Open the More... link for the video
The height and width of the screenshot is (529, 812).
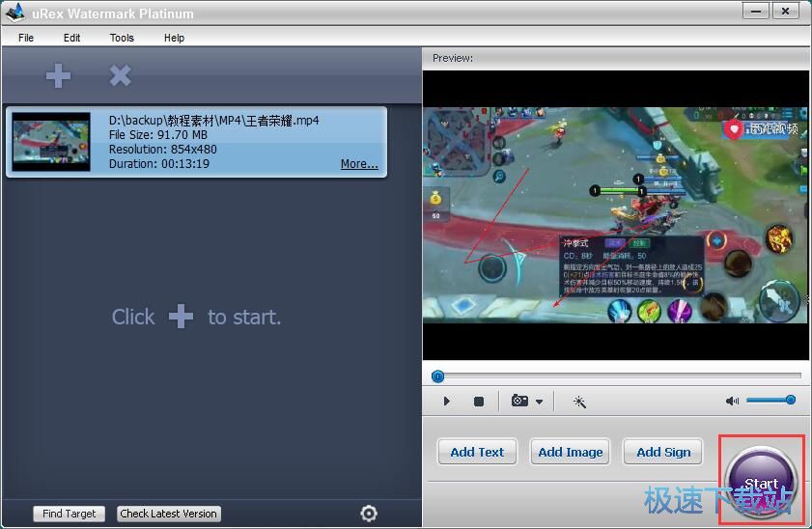point(359,163)
